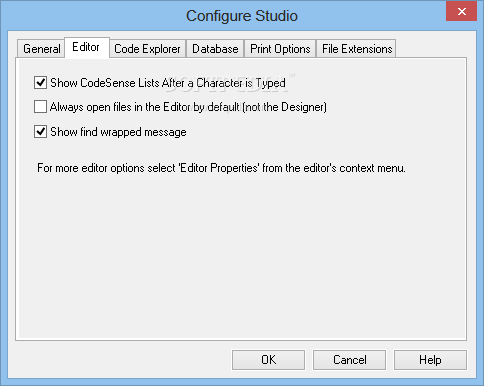Click the 'Editor Properties' phrase in the hint
The image size is (484, 386).
tap(219, 168)
